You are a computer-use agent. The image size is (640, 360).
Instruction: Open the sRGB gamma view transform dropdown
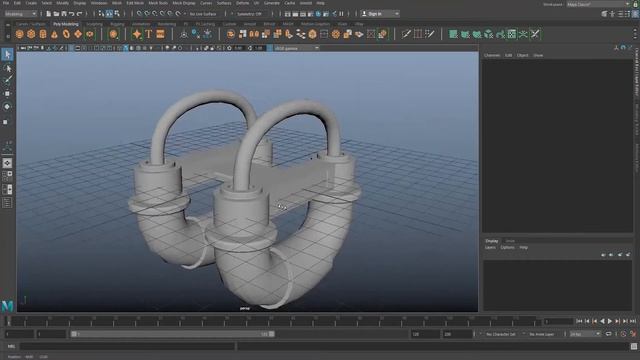[x=297, y=48]
